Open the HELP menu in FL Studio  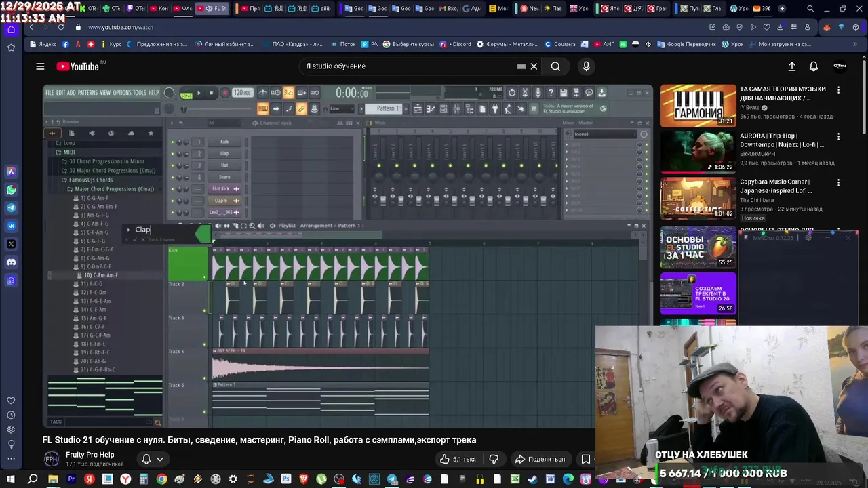point(153,92)
